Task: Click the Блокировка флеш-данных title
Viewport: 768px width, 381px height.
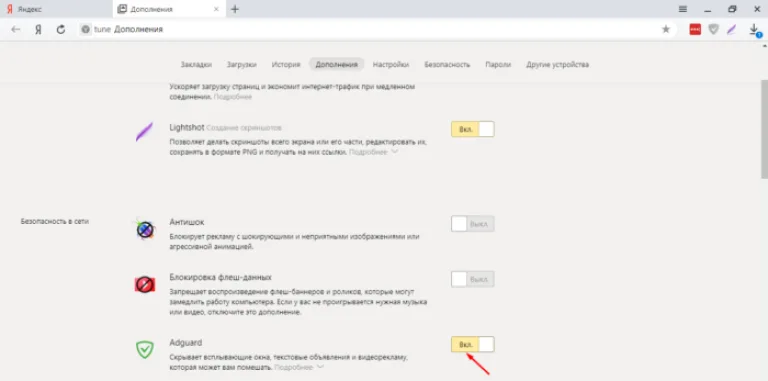Action: coord(220,277)
